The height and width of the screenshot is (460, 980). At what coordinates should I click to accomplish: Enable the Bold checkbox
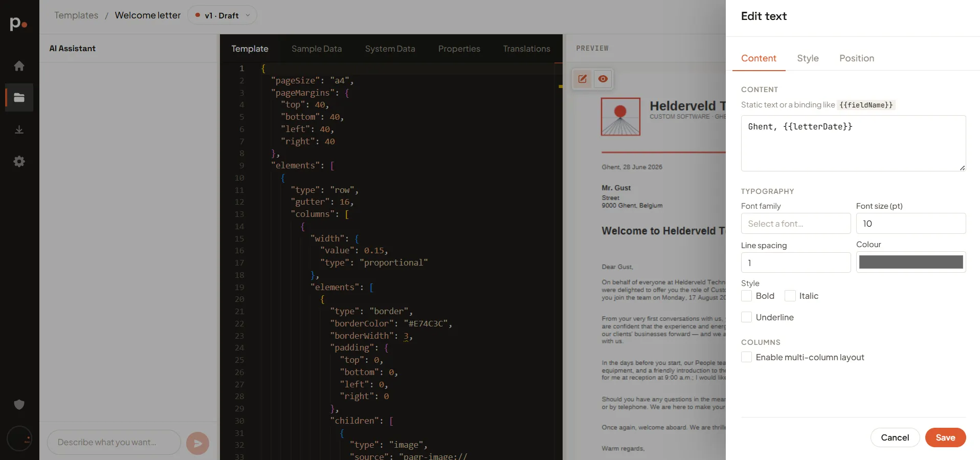click(x=747, y=296)
